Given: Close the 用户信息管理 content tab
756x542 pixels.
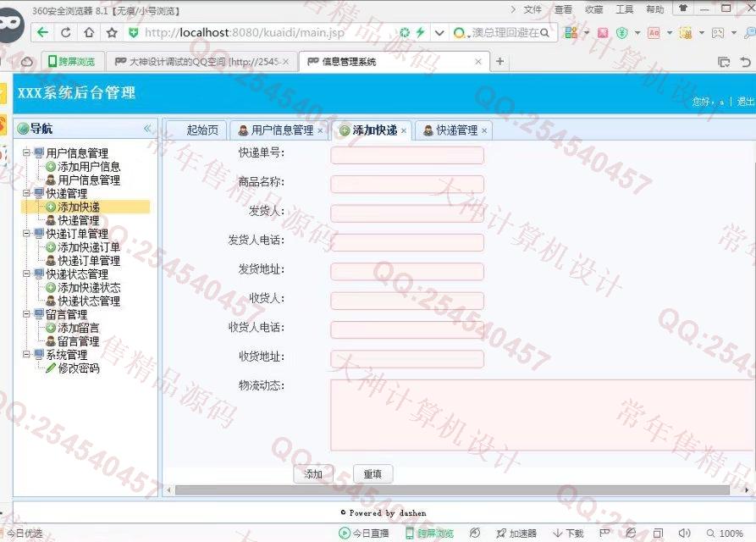Looking at the screenshot, I should click(320, 130).
